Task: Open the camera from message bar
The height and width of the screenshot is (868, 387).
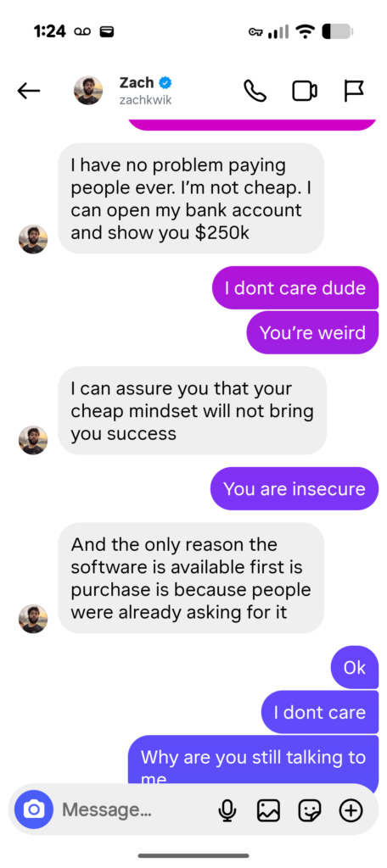Action: point(34,810)
